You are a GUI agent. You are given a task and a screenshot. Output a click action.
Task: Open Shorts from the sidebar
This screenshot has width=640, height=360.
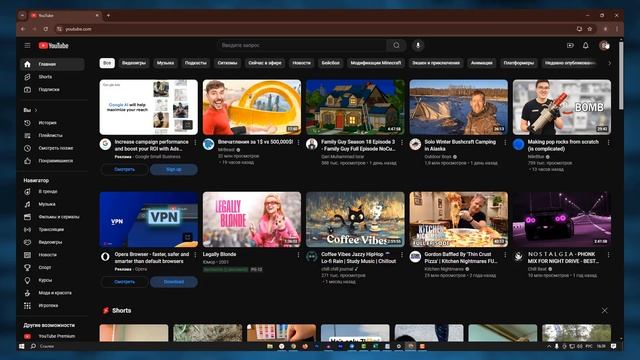[x=52, y=77]
